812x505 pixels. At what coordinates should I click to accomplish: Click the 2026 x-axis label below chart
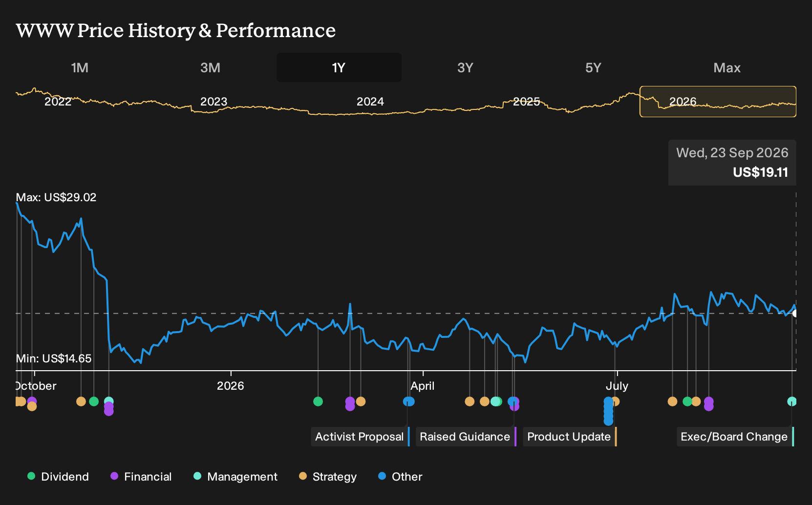[x=230, y=386]
